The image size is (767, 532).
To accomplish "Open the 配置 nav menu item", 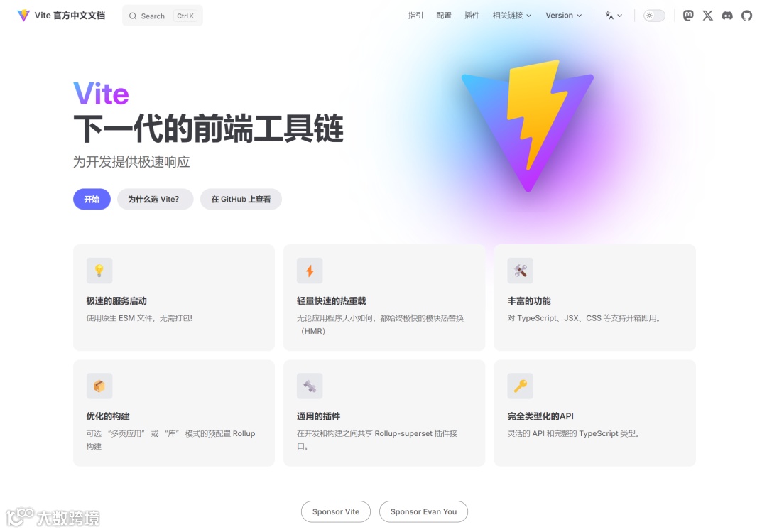I will coord(444,16).
